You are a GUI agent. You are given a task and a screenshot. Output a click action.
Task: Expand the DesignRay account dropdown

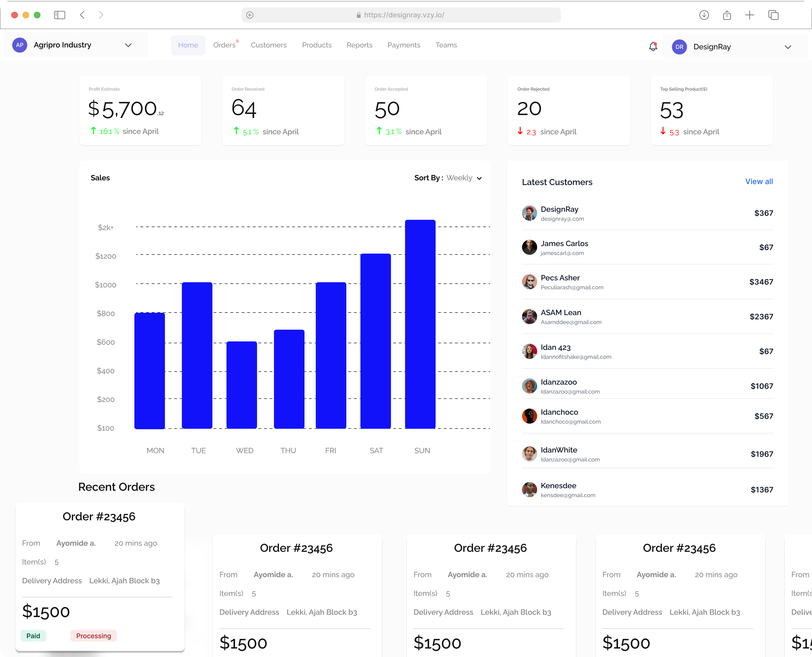[x=788, y=47]
